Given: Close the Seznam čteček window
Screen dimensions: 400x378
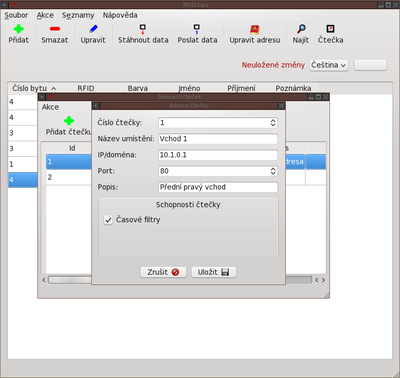Looking at the screenshot, I should coord(325,97).
